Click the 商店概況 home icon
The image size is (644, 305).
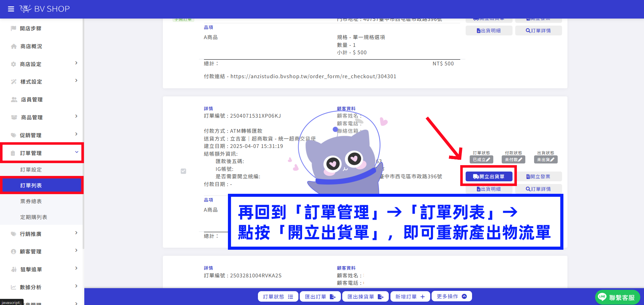click(14, 46)
